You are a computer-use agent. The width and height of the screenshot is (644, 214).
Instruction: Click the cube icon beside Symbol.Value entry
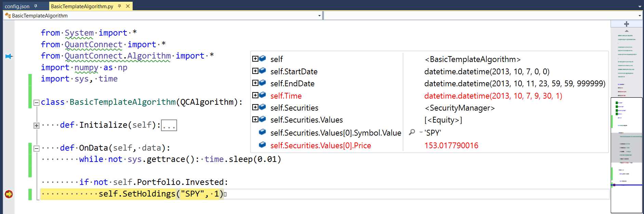263,132
